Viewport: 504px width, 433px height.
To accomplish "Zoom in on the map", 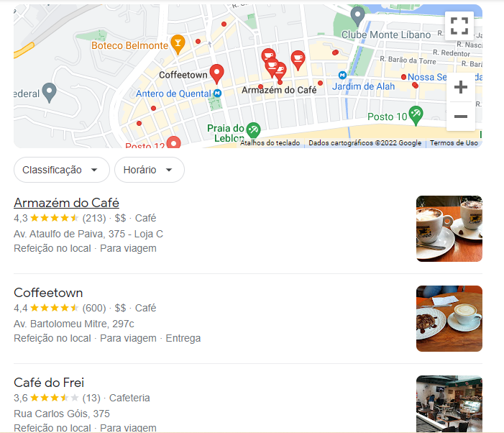I will 461,87.
